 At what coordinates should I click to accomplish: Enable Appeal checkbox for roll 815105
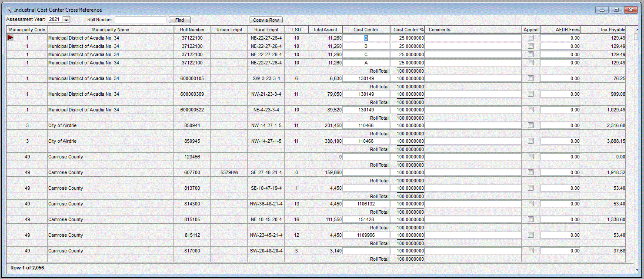(x=531, y=219)
